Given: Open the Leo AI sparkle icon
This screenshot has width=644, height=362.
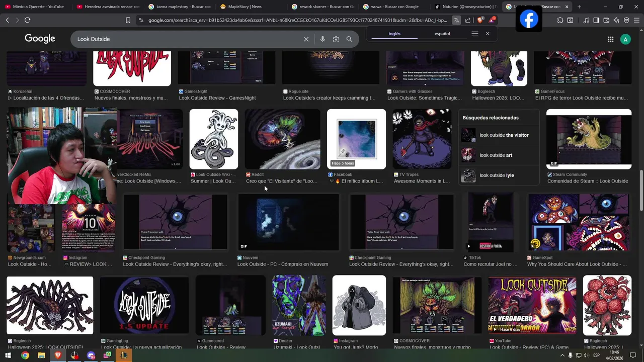Looking at the screenshot, I should pyautogui.click(x=616, y=20).
